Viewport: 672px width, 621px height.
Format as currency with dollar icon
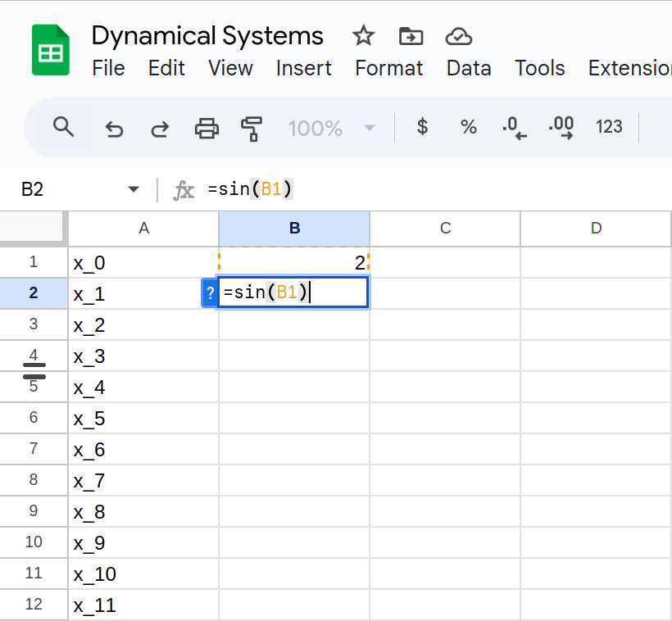point(422,127)
